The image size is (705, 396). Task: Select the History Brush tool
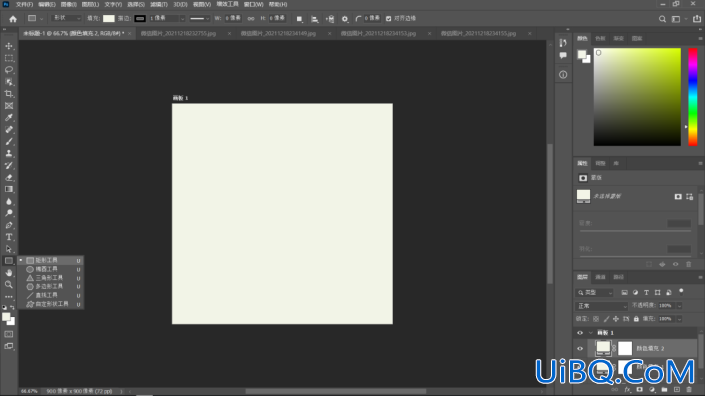[x=9, y=165]
